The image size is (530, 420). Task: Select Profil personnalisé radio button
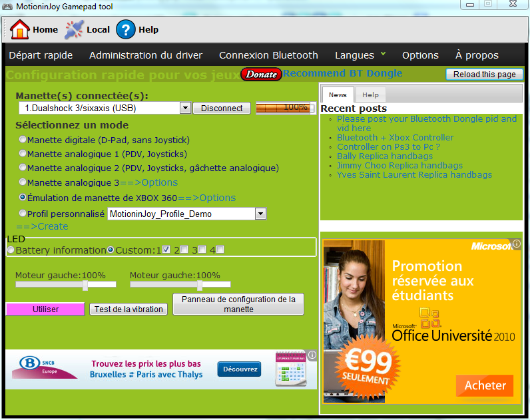pyautogui.click(x=23, y=213)
